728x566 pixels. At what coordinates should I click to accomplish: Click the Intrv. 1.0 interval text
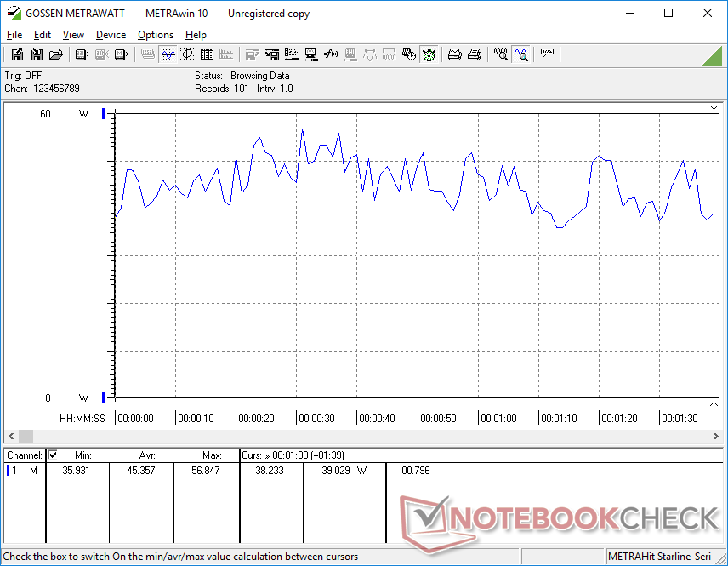pos(275,89)
